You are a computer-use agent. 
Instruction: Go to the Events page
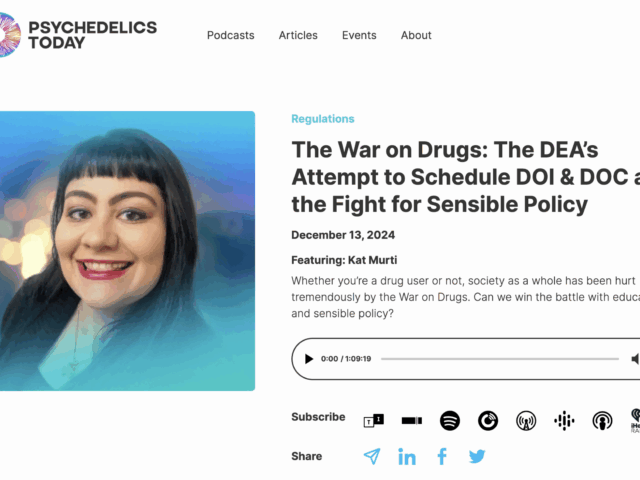pyautogui.click(x=359, y=35)
